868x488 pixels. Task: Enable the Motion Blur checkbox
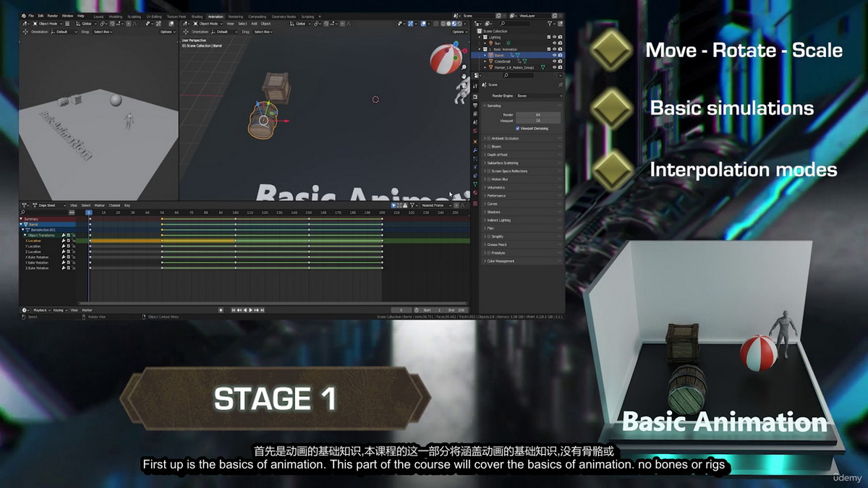point(489,179)
